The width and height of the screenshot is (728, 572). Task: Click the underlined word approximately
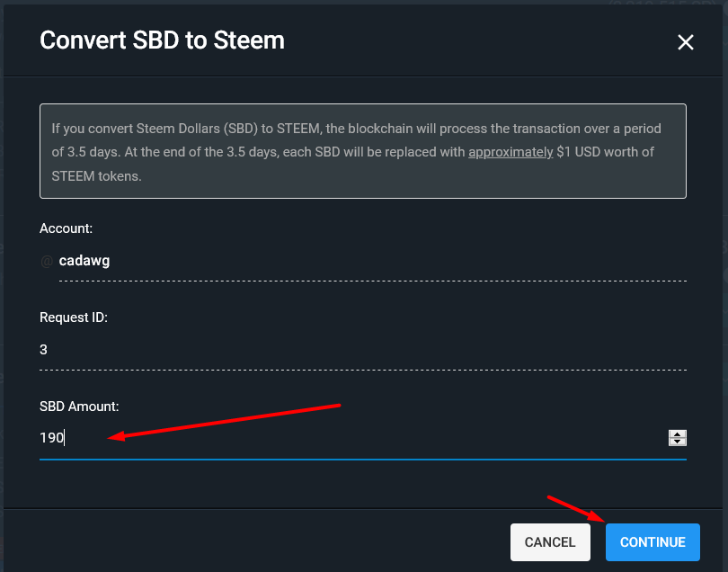[510, 152]
